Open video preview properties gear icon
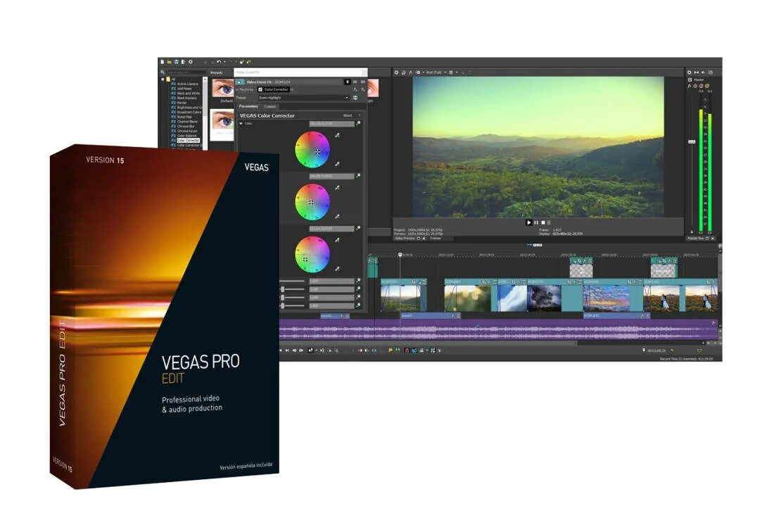 [x=396, y=72]
